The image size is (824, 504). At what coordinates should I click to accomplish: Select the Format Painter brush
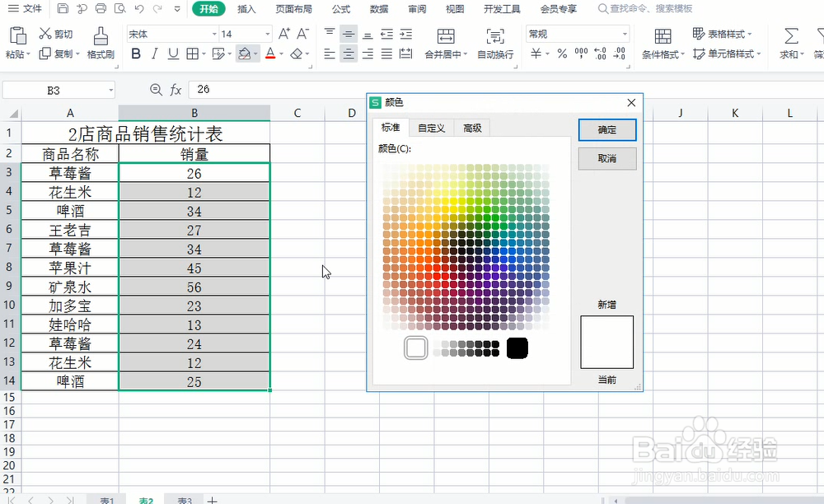tap(101, 37)
